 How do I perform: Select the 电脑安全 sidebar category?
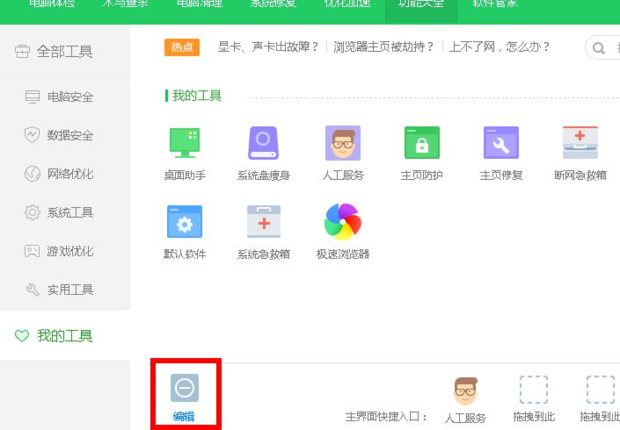coord(70,97)
